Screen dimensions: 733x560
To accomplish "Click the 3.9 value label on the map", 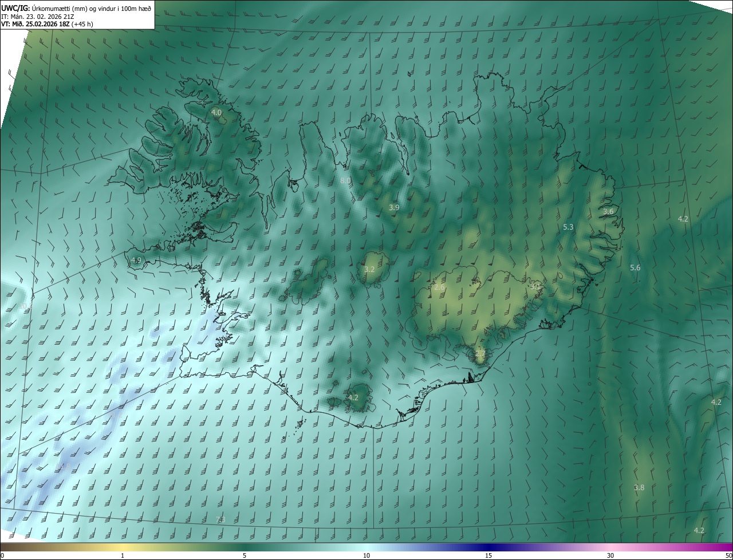I will [394, 207].
